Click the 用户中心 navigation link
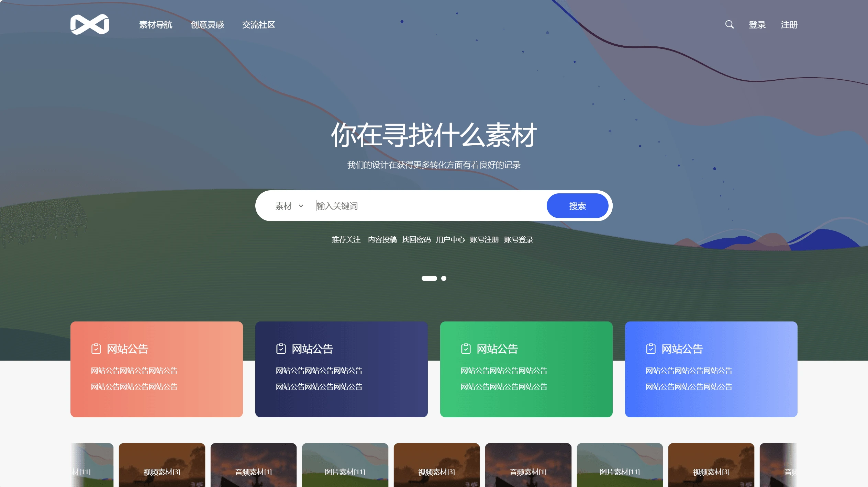868x487 pixels. tap(450, 240)
